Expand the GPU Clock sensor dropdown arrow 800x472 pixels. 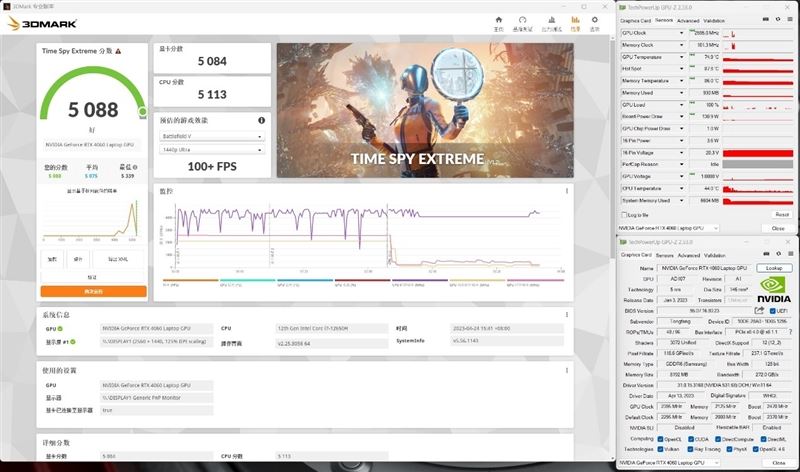681,33
